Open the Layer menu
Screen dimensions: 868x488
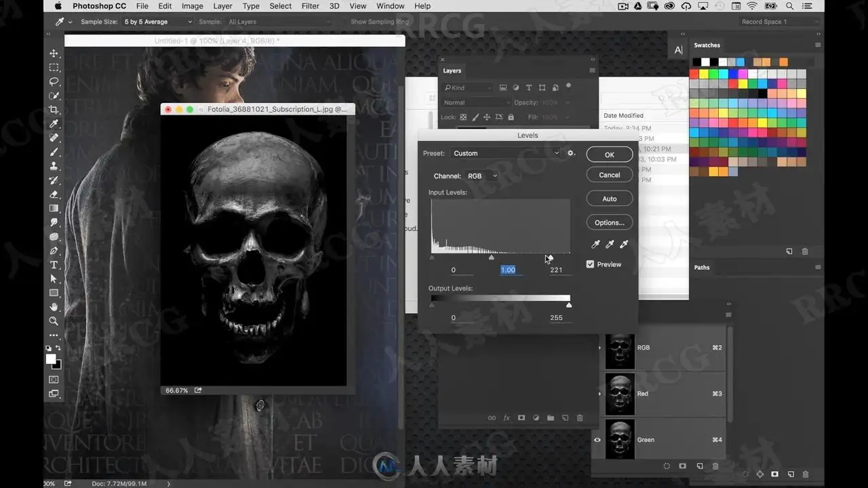pos(222,6)
